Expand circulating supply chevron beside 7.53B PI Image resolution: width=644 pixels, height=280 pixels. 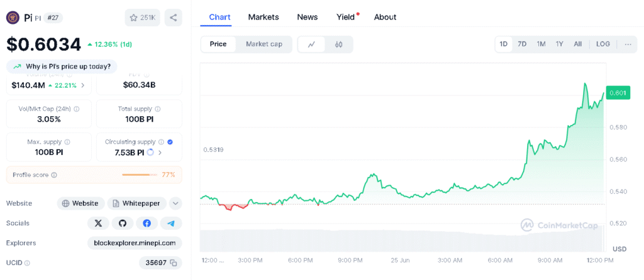tap(160, 153)
